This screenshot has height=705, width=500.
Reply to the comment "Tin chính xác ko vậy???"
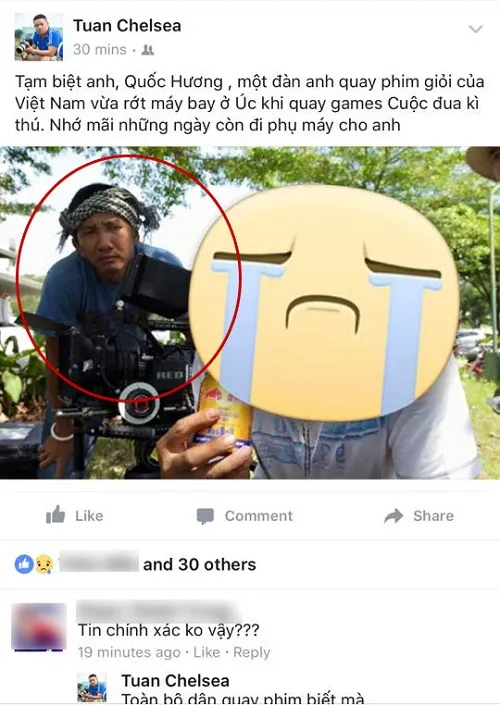(x=252, y=652)
